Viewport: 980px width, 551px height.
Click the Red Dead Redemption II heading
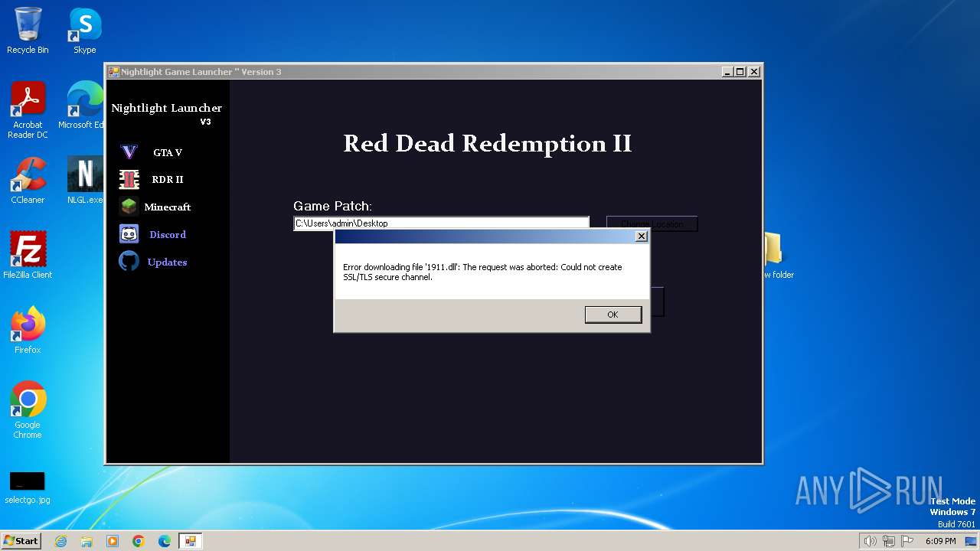tap(488, 143)
